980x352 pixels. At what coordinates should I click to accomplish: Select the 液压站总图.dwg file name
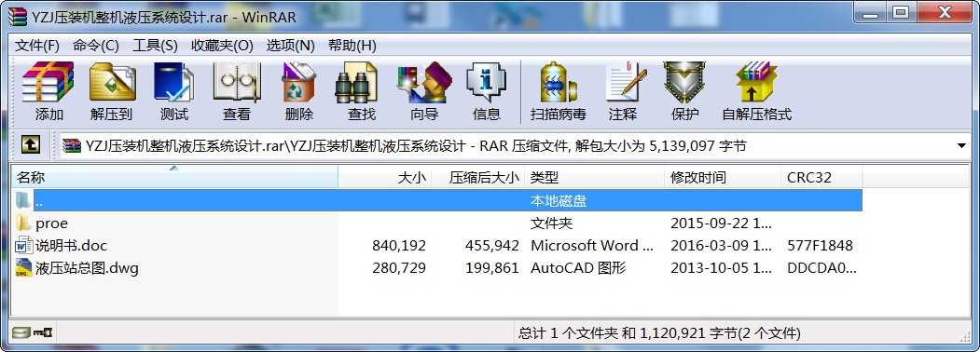pyautogui.click(x=87, y=268)
